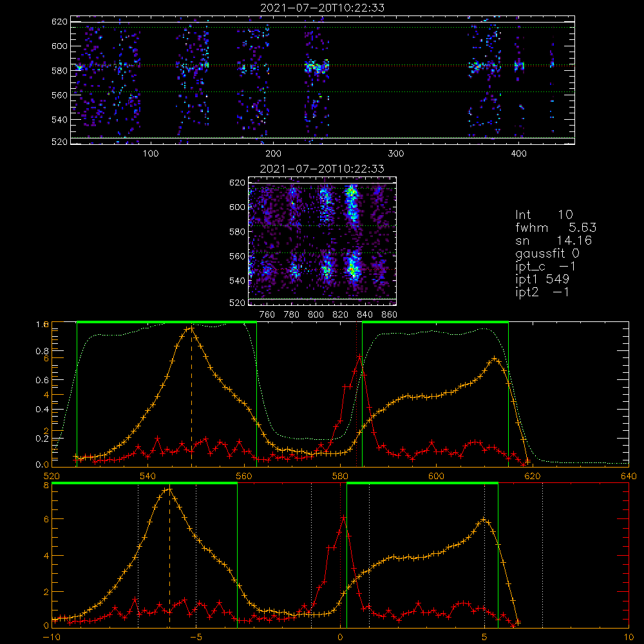This screenshot has height=644, width=644.
Task: Click orange x-axis label 540 of the upper profile plot
Action: click(x=148, y=476)
